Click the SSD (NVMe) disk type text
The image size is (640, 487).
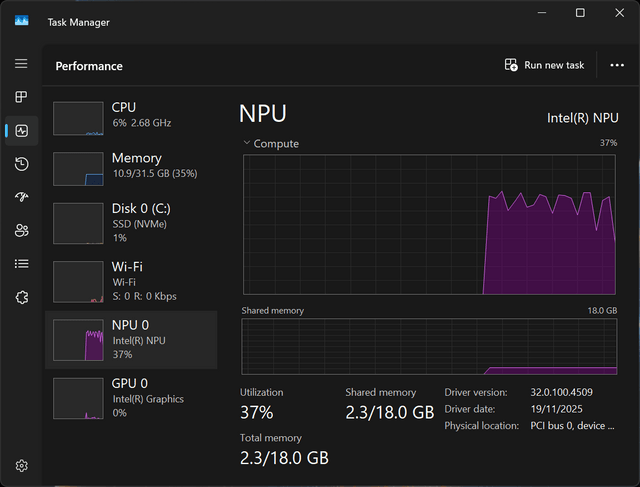(140, 224)
